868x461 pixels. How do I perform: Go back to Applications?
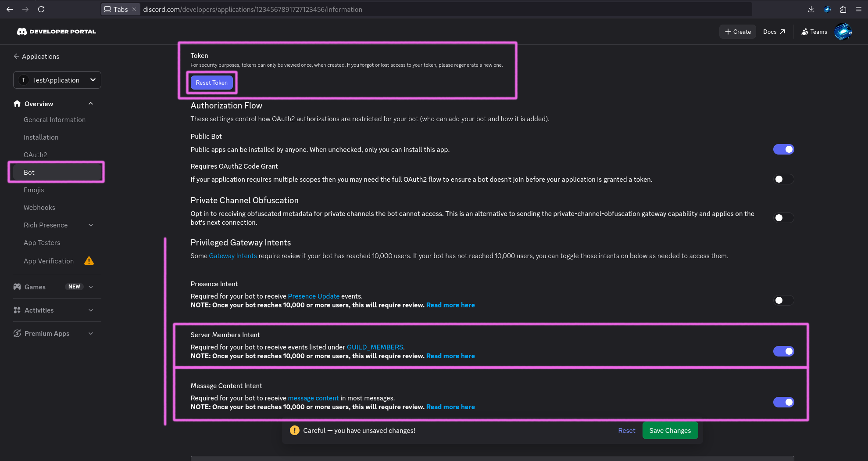[x=36, y=57]
